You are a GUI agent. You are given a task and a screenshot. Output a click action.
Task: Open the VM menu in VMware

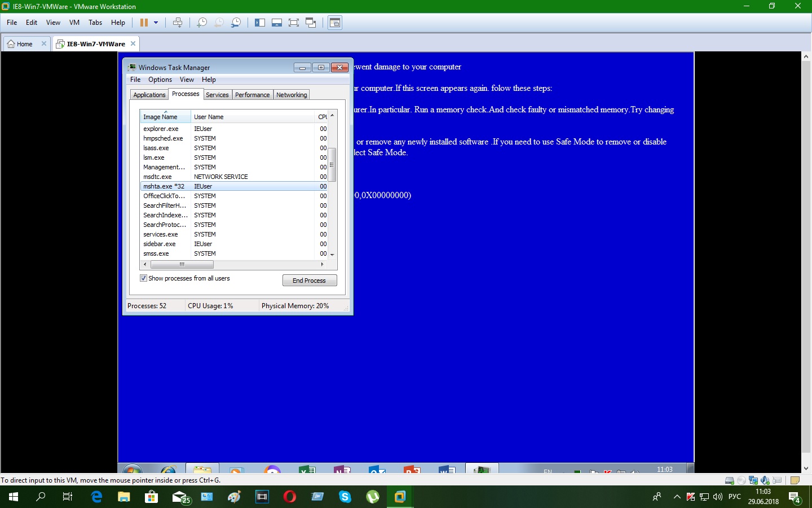point(74,23)
